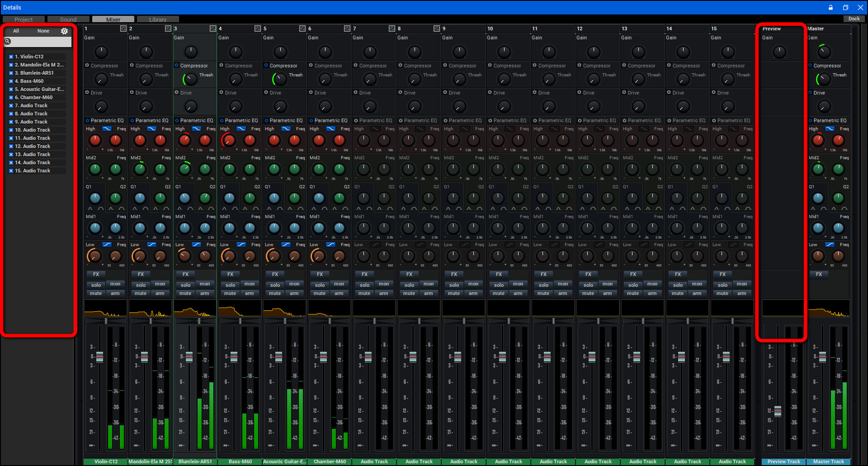Uncheck 15. Audio Track visibility checkbox

point(11,171)
